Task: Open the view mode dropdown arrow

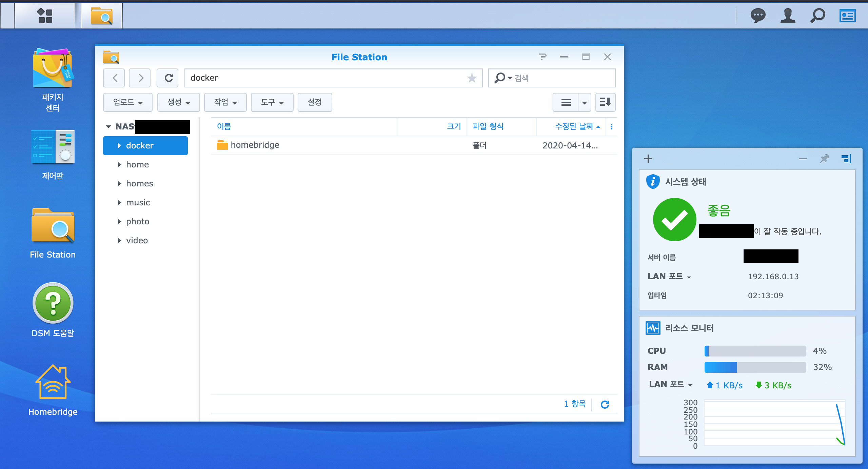Action: pyautogui.click(x=584, y=102)
